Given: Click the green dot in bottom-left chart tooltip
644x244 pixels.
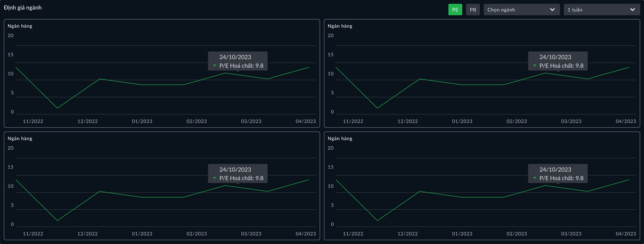Looking at the screenshot, I should click(x=214, y=178).
